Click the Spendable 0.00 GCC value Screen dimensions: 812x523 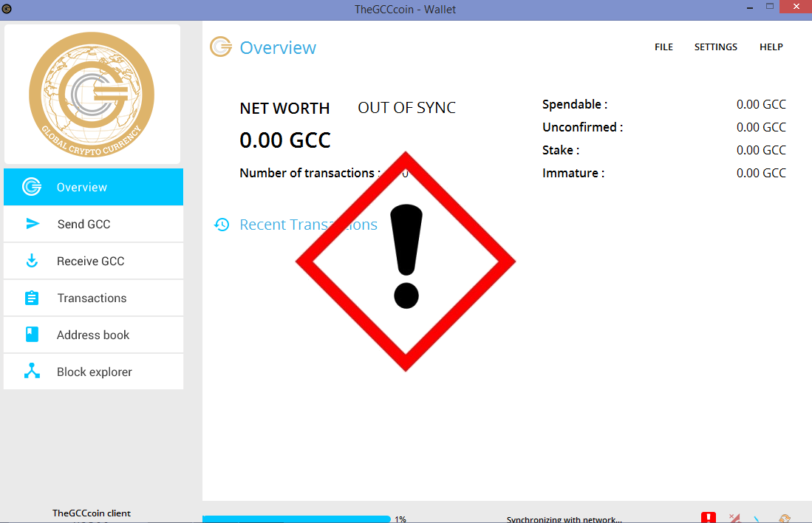[761, 104]
